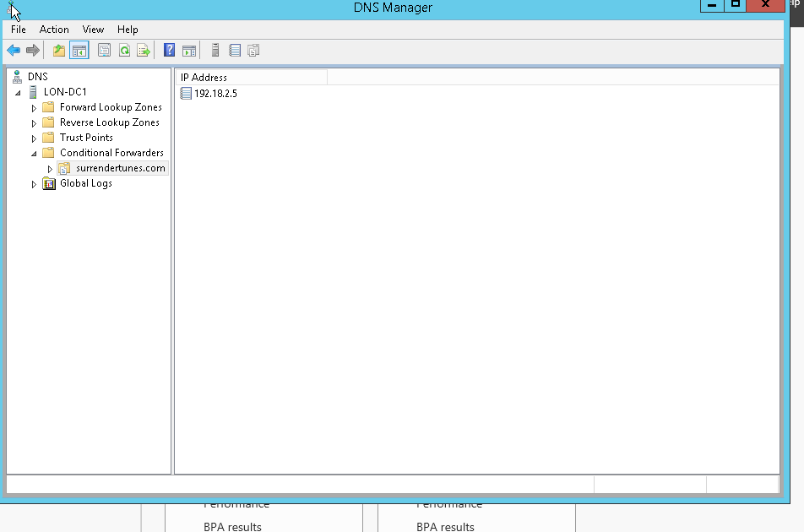
Task: Click the Export List toolbar icon
Action: pos(144,50)
